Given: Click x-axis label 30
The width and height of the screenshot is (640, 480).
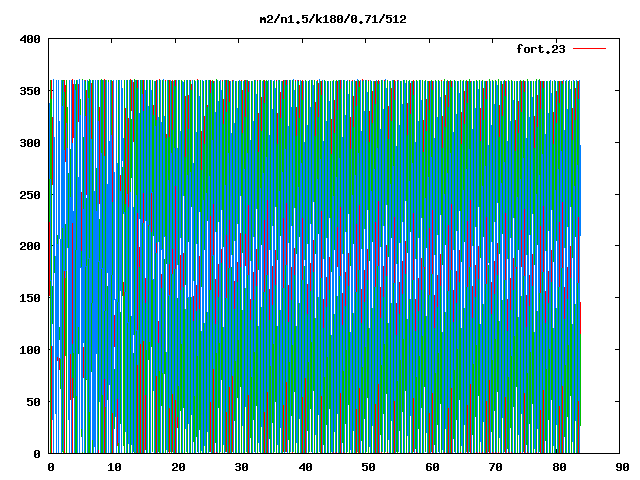Looking at the screenshot, I should click(x=241, y=467).
